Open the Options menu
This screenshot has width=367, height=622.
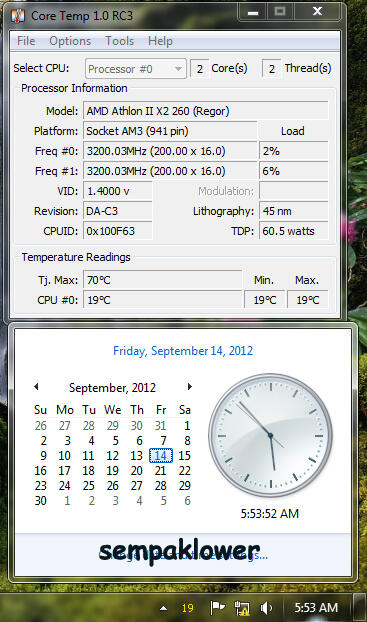pyautogui.click(x=70, y=41)
